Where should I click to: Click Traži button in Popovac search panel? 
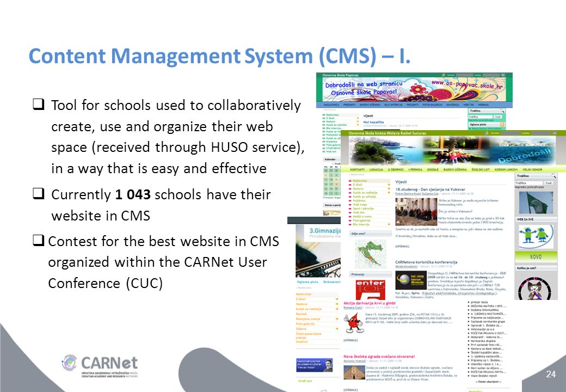coord(498,117)
